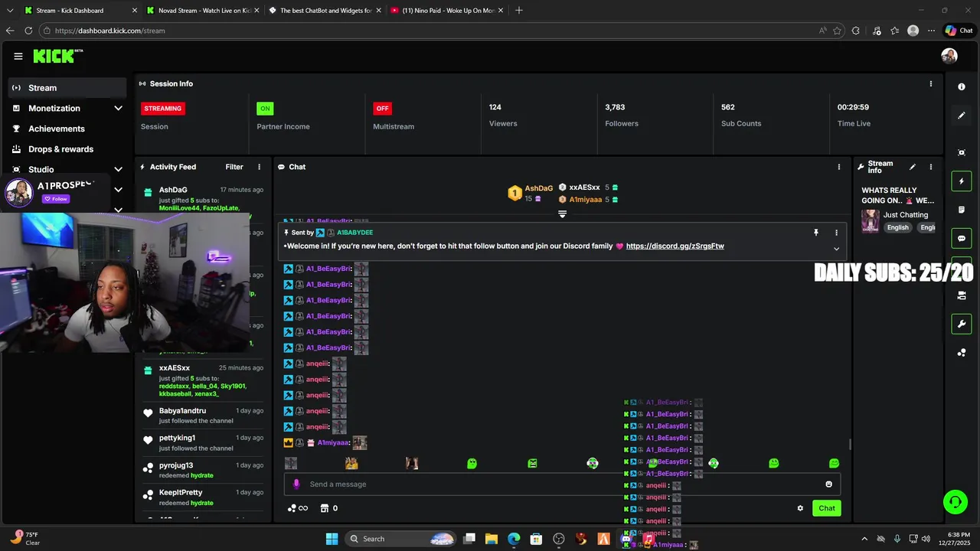Viewport: 980px width, 551px height.
Task: Click pencil icon in right sidebar
Action: click(x=962, y=116)
